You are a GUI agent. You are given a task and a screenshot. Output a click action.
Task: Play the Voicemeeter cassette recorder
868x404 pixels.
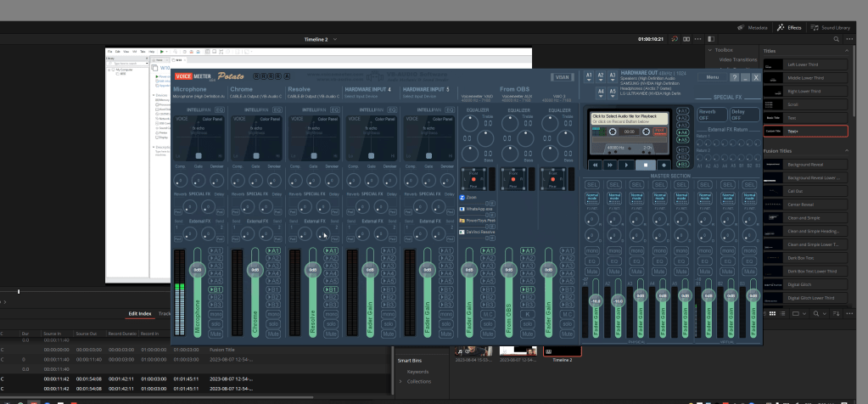(x=626, y=165)
